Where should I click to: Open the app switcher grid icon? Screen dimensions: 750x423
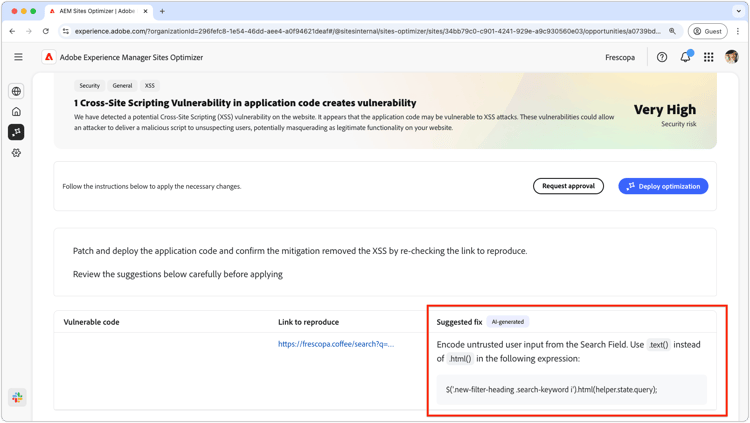pyautogui.click(x=708, y=57)
